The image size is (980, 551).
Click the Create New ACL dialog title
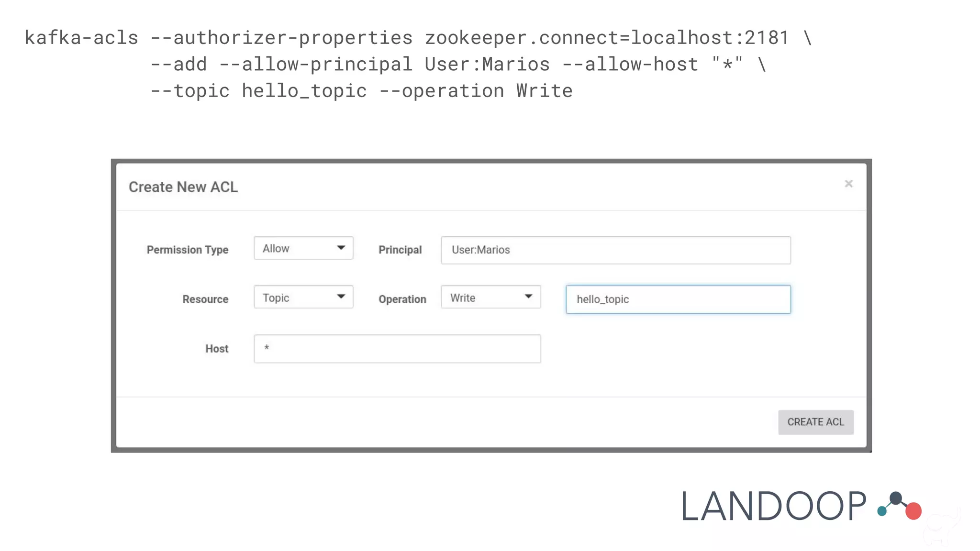click(183, 187)
